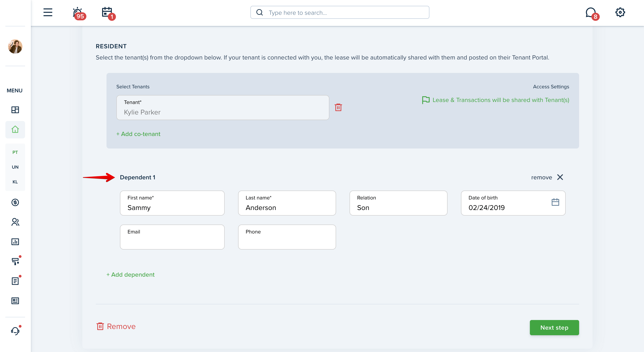Open the Dashboard sidebar icon

coord(15,110)
